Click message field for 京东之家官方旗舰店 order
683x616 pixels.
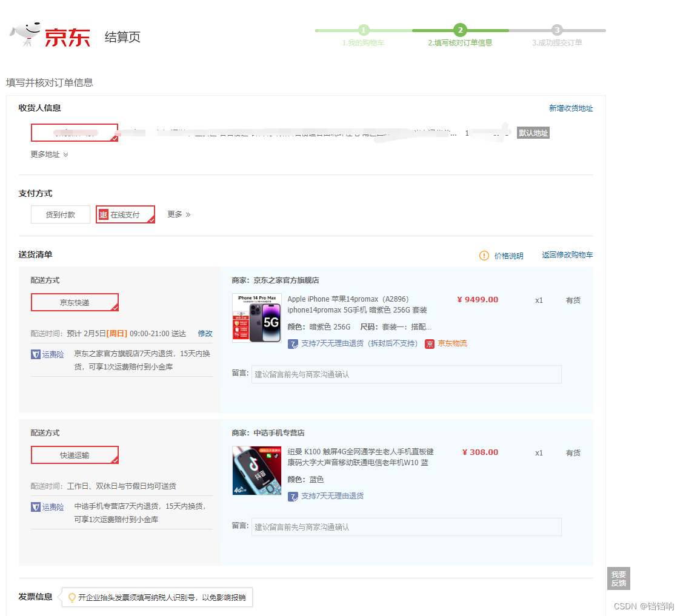tap(407, 374)
